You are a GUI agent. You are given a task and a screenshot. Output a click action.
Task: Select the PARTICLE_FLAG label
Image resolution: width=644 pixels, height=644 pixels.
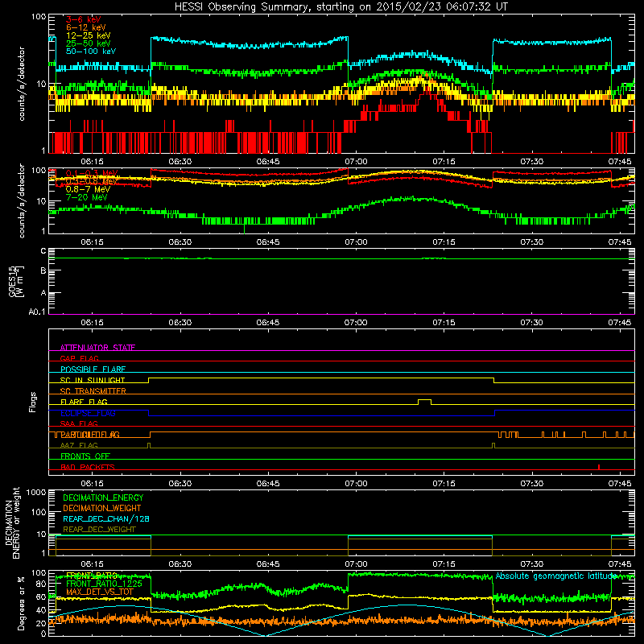tap(90, 435)
